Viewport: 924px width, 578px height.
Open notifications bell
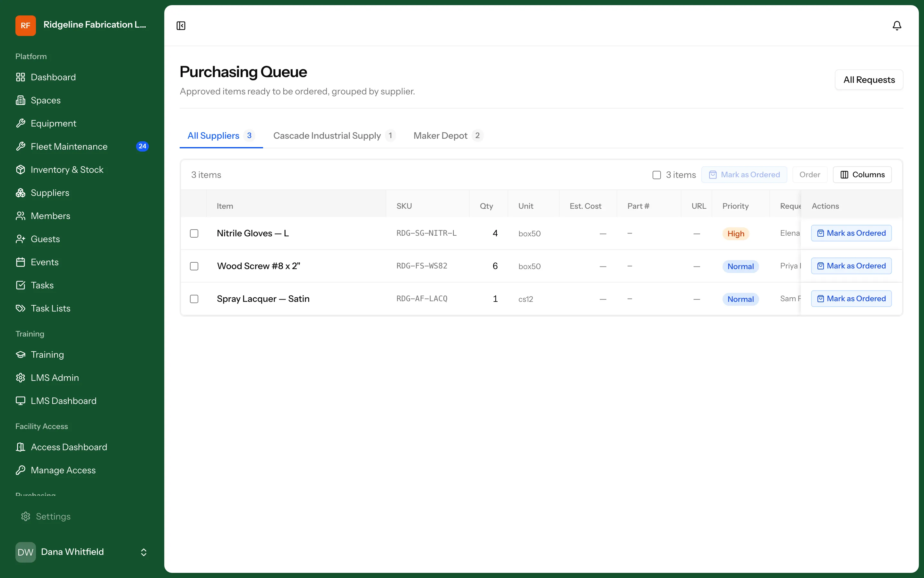(x=896, y=26)
